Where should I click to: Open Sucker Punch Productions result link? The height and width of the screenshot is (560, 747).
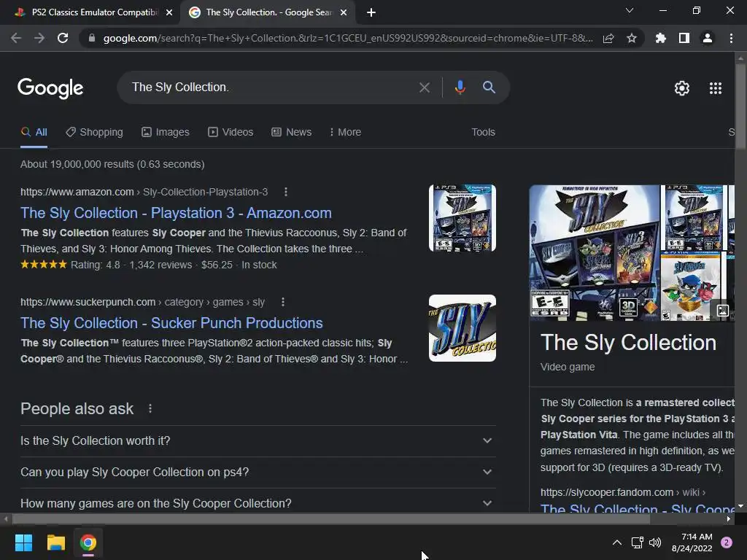171,323
